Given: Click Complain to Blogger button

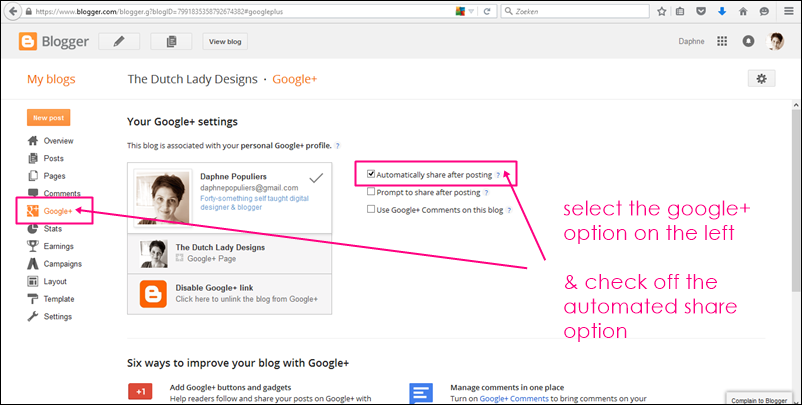Looking at the screenshot, I should click(x=760, y=400).
